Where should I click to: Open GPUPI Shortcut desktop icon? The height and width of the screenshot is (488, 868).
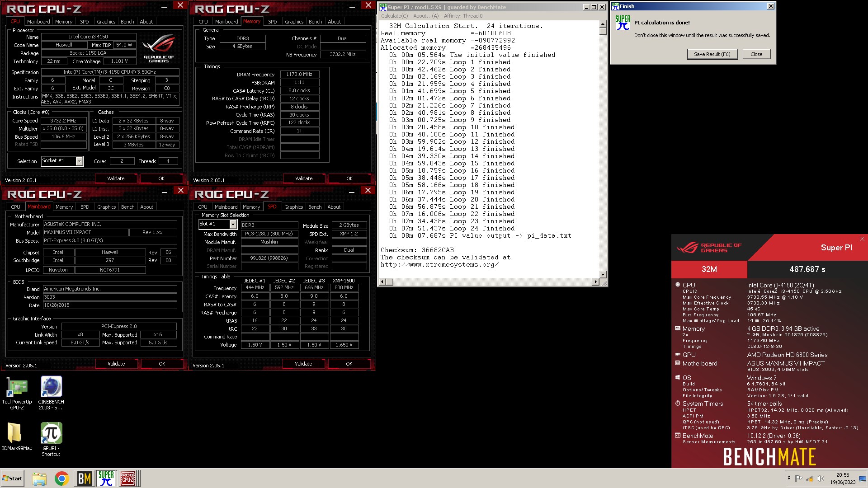(51, 439)
